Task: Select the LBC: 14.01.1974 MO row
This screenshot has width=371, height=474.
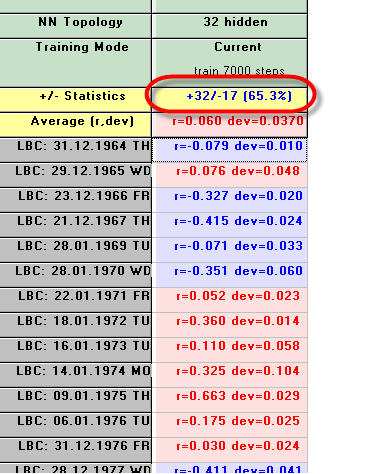Action: pos(75,375)
